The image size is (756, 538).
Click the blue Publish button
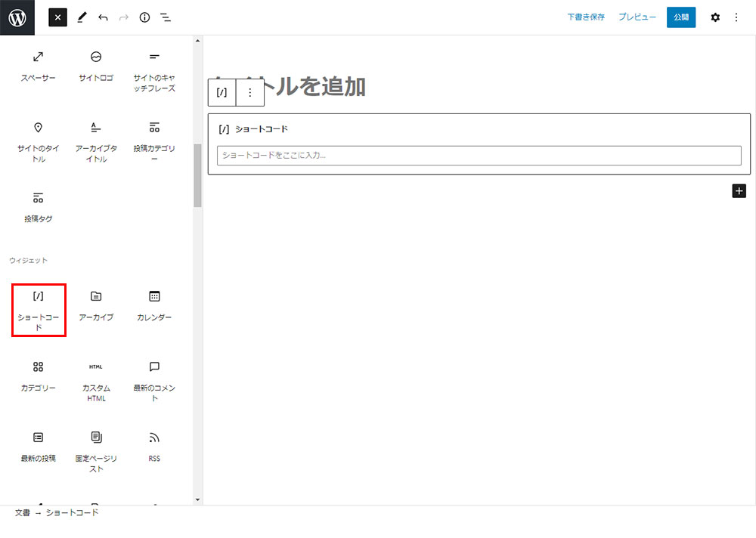click(x=681, y=17)
